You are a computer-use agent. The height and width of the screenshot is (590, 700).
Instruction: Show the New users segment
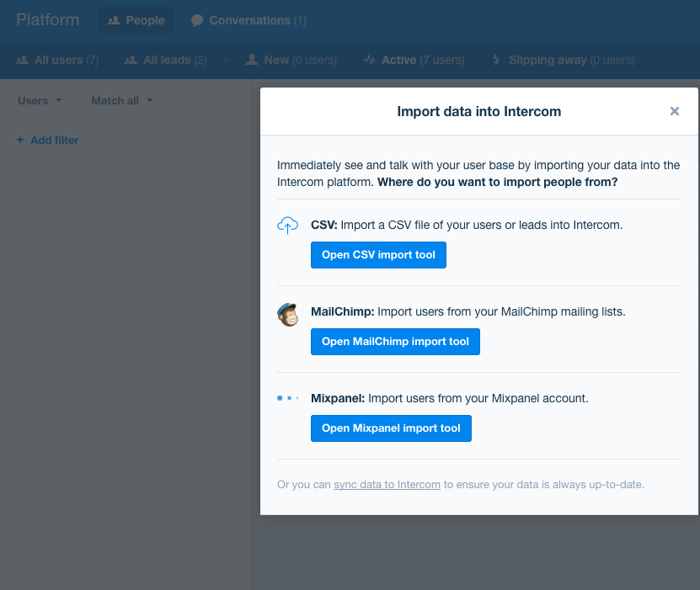click(291, 60)
